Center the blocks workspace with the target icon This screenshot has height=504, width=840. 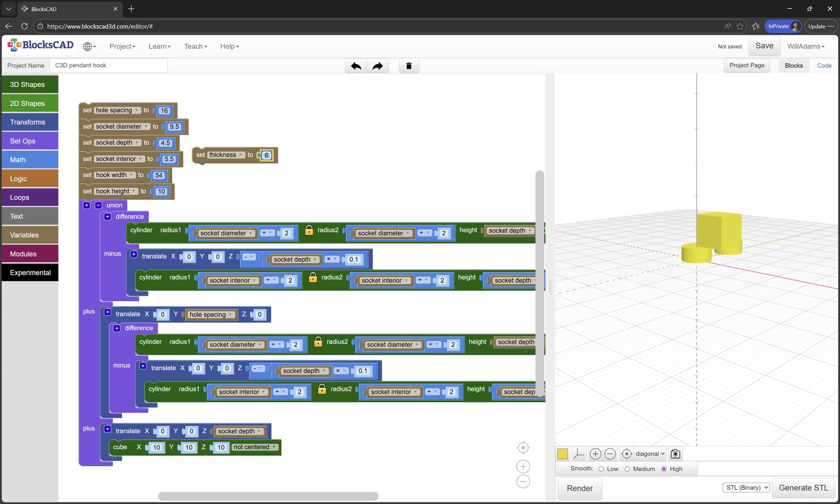click(523, 448)
